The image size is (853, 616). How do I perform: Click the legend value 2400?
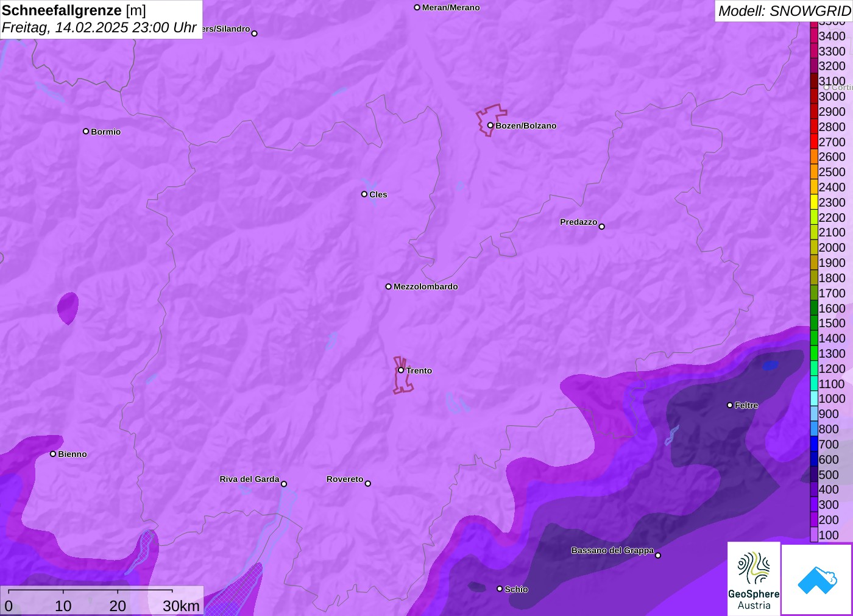coord(832,187)
